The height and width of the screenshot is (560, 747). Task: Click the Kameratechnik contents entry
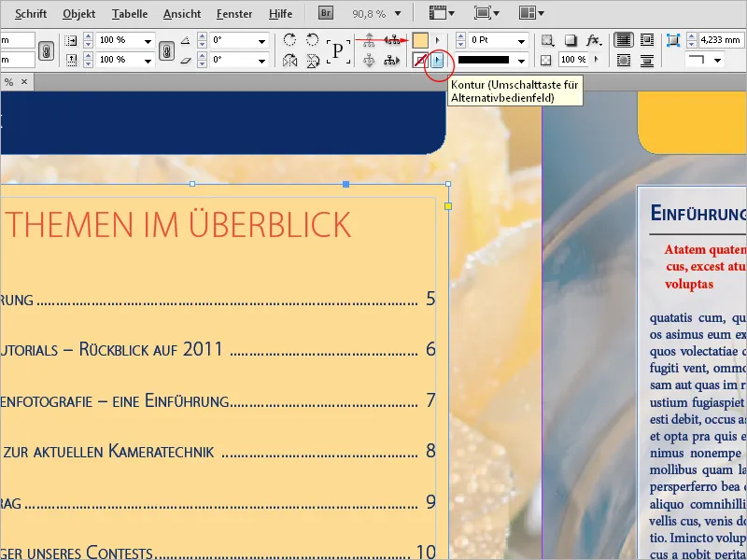tap(218, 451)
